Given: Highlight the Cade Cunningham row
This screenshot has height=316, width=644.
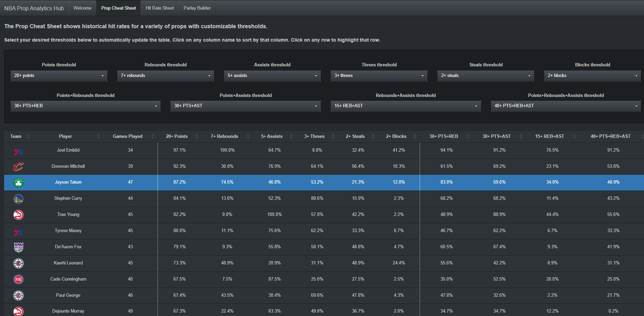Looking at the screenshot, I should pos(324,279).
